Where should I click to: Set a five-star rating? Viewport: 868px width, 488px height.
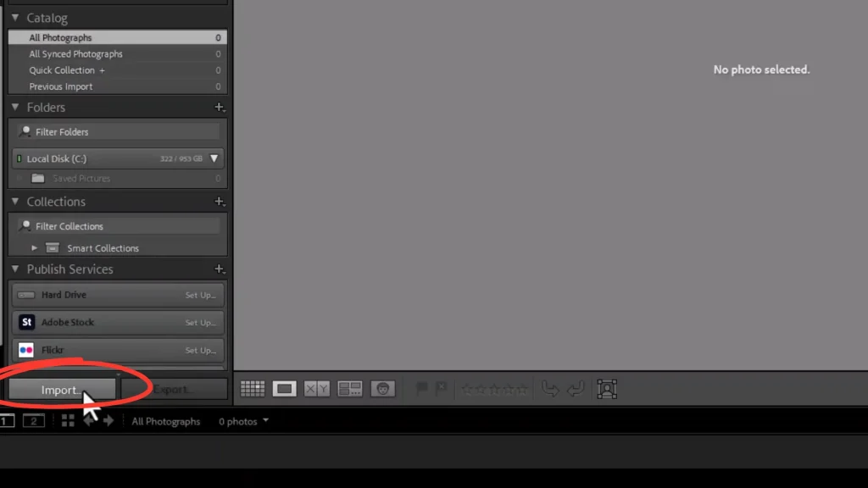[522, 390]
